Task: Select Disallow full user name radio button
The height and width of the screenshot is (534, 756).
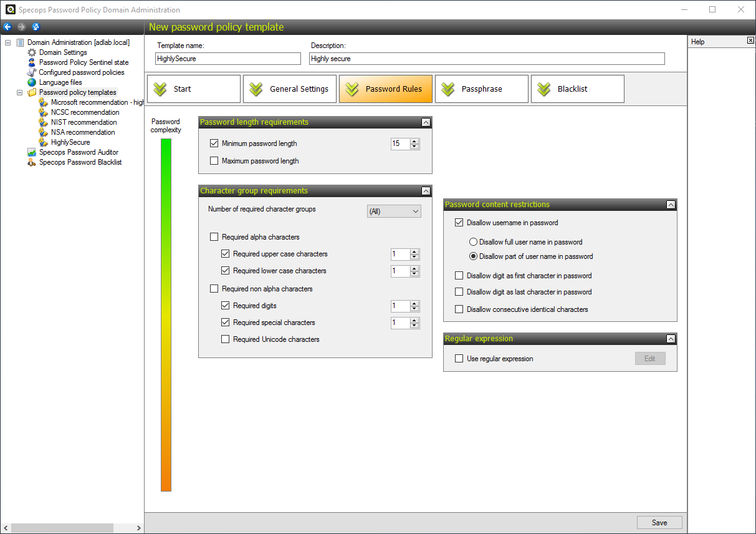Action: tap(474, 242)
